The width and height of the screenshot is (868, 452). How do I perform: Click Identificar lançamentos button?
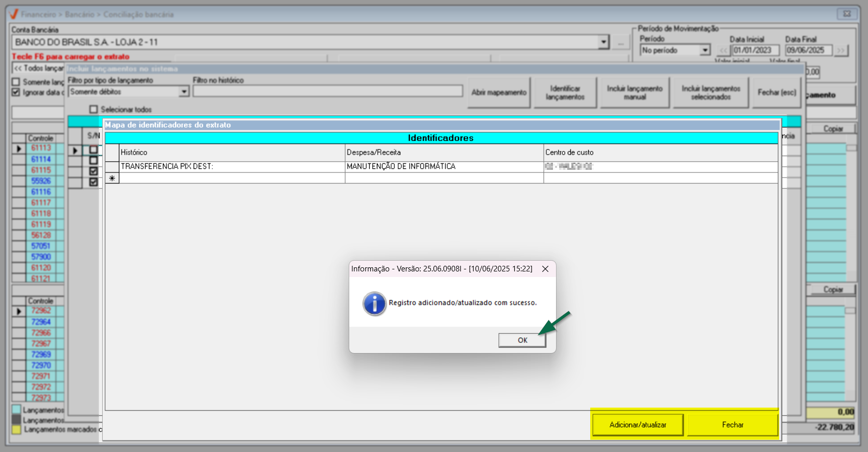click(565, 92)
